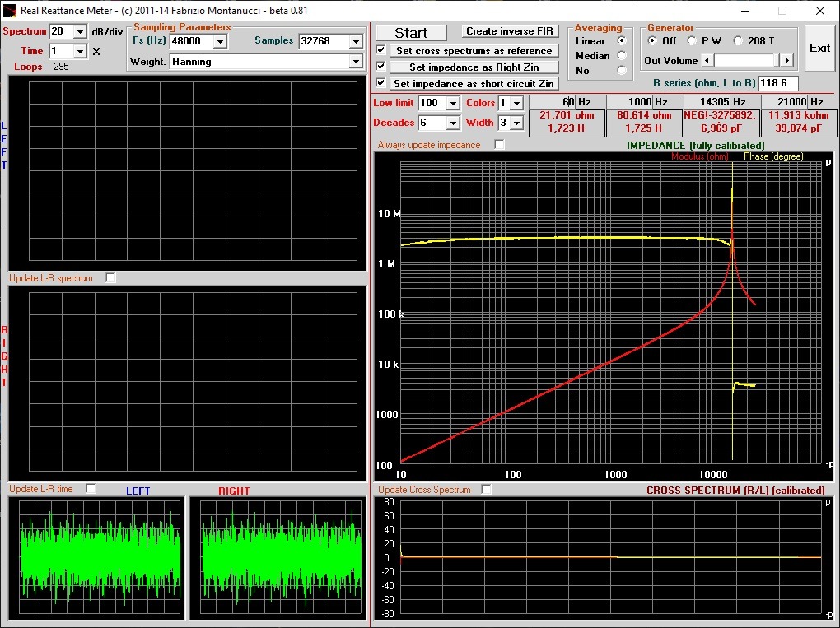Click the Modulus (ohm) legend label
840x628 pixels.
(700, 156)
